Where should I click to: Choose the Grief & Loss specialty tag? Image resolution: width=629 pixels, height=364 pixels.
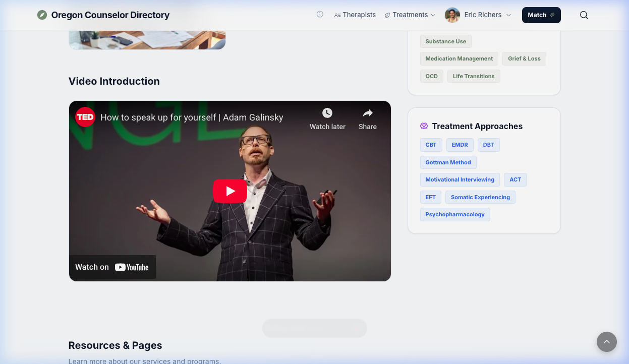(524, 59)
